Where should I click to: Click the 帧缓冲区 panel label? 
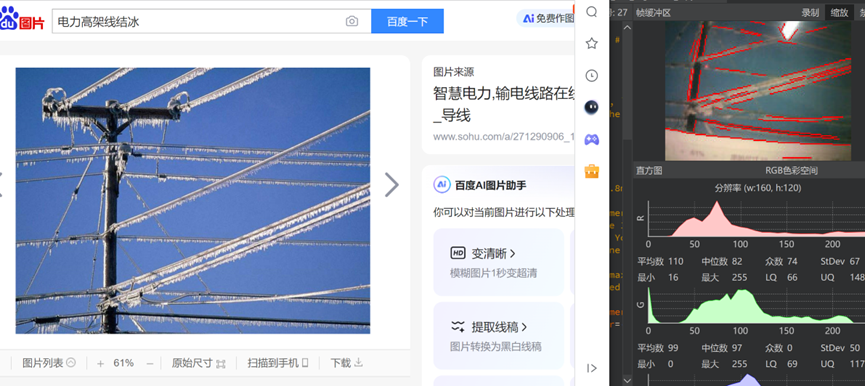653,13
